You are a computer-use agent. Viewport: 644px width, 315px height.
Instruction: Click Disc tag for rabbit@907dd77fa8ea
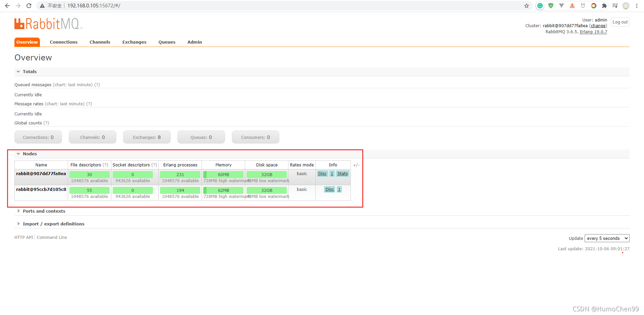(x=322, y=174)
